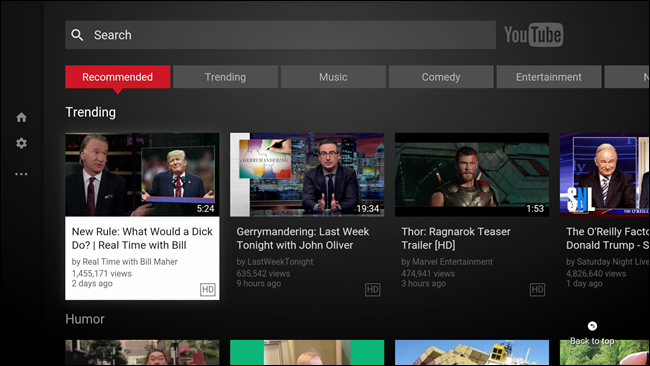Open Gerrymandering Last Week Tonight thumbnail
The height and width of the screenshot is (366, 650).
pyautogui.click(x=307, y=175)
